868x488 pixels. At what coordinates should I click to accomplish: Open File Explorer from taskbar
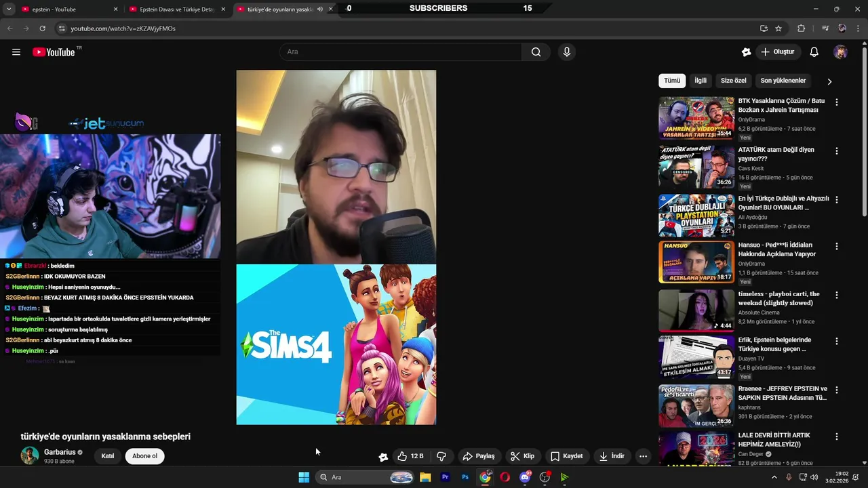point(425,477)
